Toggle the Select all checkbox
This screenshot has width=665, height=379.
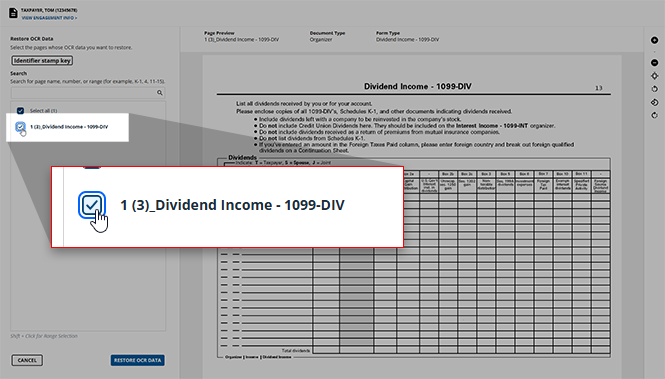click(x=20, y=111)
